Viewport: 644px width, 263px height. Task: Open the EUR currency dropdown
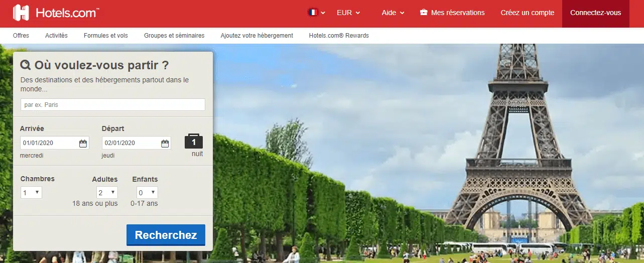pyautogui.click(x=348, y=13)
